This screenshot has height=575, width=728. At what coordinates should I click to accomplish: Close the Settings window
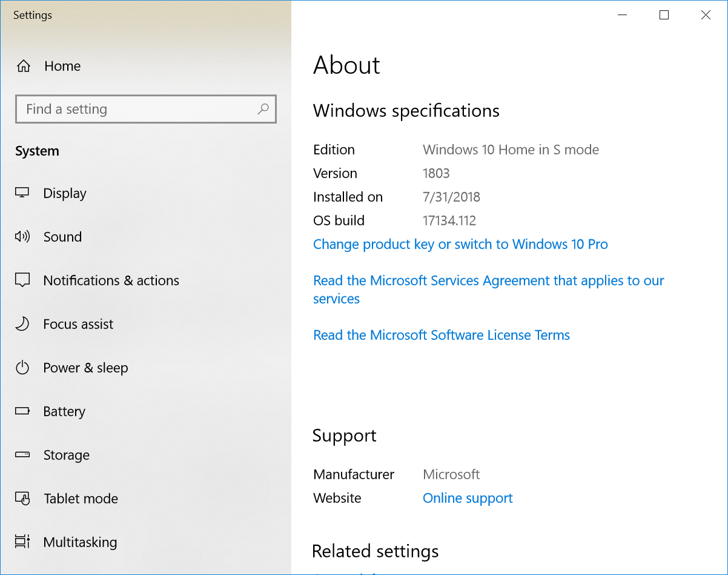click(x=706, y=15)
